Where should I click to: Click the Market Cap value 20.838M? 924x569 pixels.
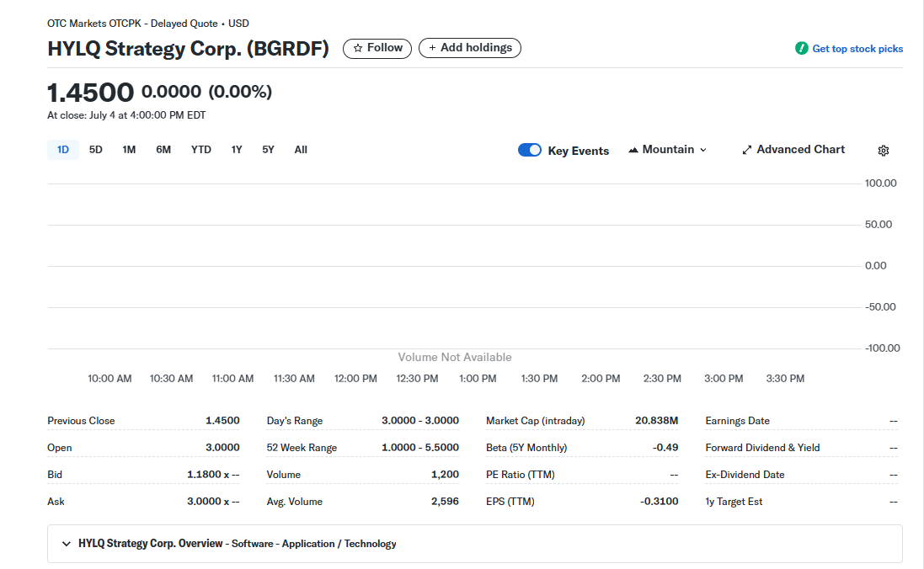click(656, 421)
